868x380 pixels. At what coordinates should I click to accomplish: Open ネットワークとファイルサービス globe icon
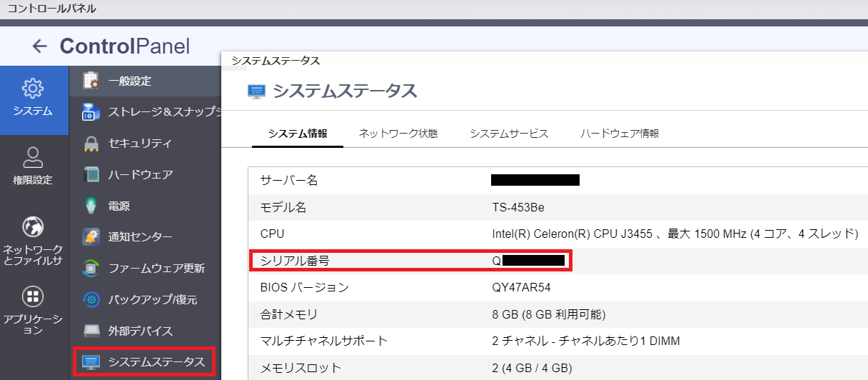coord(33,227)
